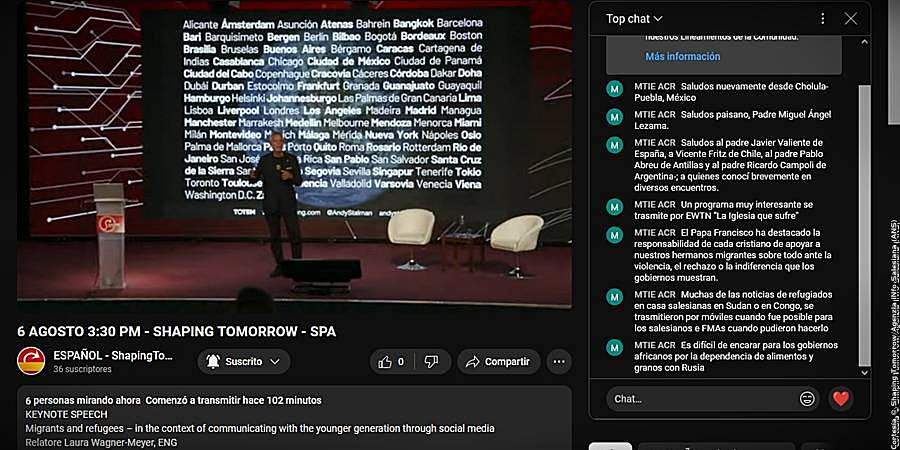900x450 pixels.
Task: Dislike the video with thumbs down
Action: tap(432, 362)
